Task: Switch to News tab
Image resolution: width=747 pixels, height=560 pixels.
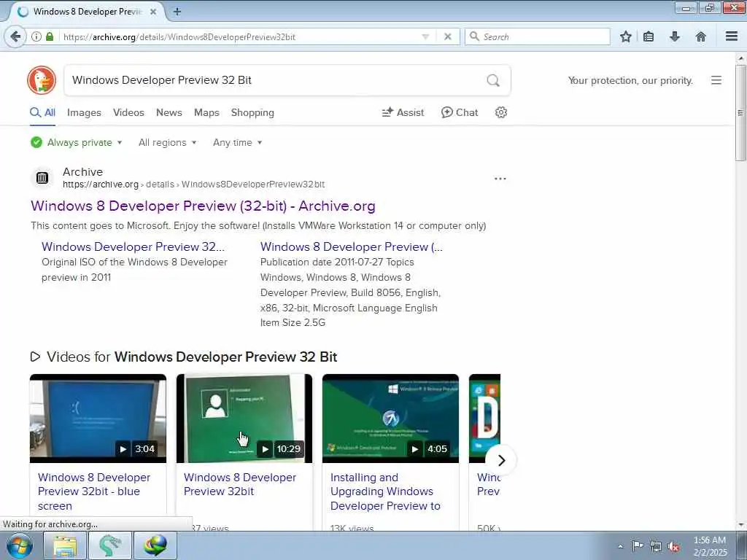Action: click(169, 112)
